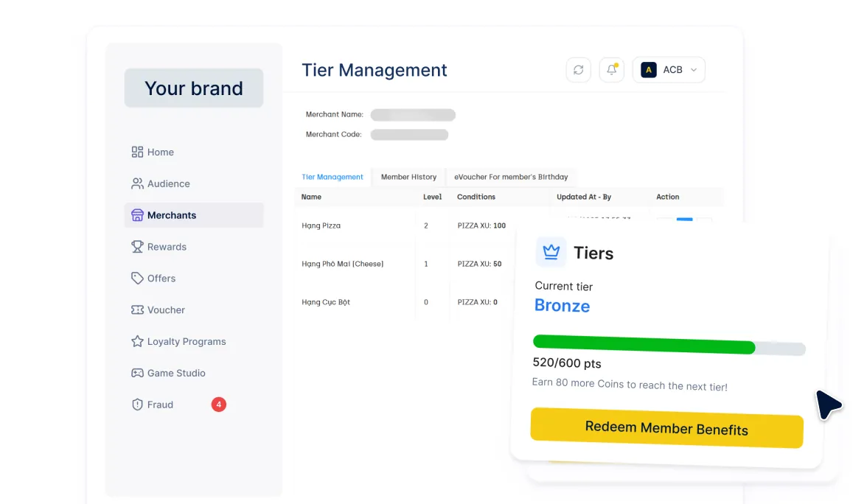The image size is (867, 504).
Task: Click the Home grid icon in sidebar
Action: point(137,152)
